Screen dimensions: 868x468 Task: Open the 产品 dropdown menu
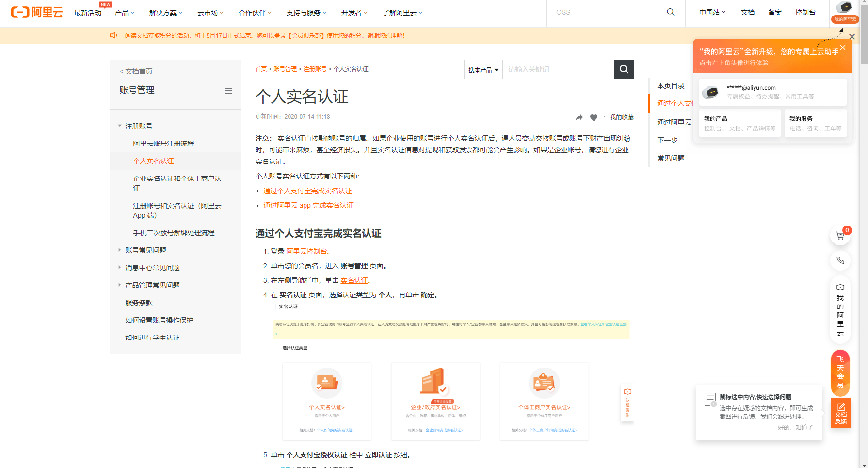(x=124, y=12)
